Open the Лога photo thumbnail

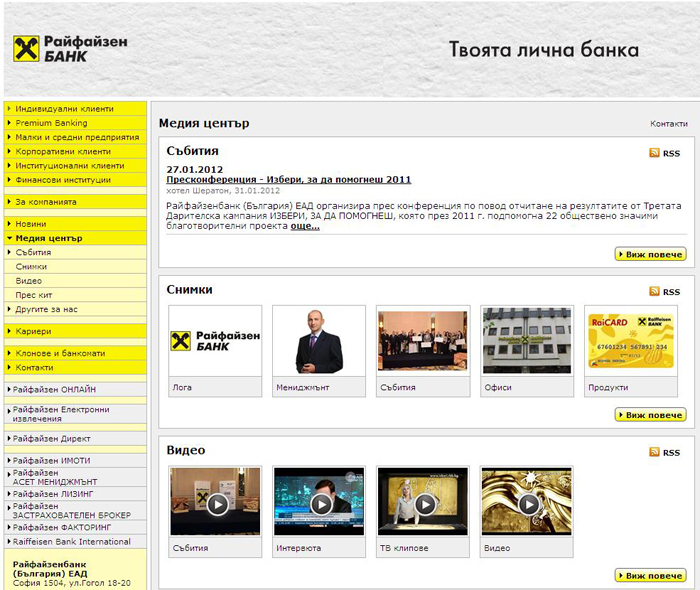pyautogui.click(x=215, y=341)
